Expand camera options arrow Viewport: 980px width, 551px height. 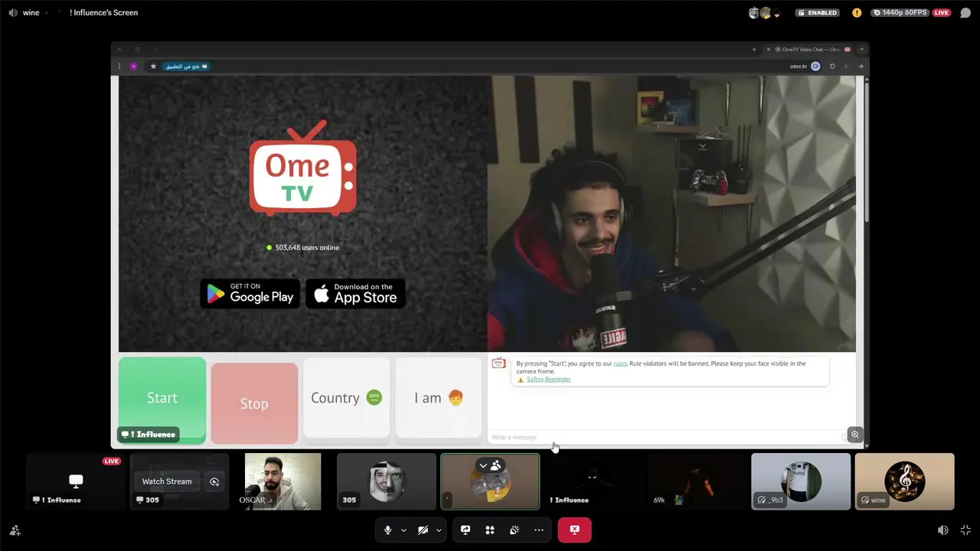(439, 530)
